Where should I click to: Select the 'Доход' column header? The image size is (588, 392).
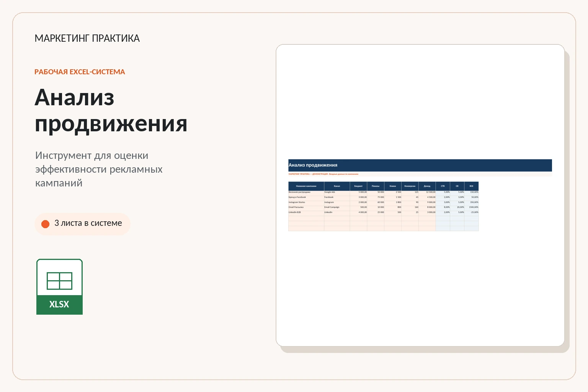click(x=427, y=186)
